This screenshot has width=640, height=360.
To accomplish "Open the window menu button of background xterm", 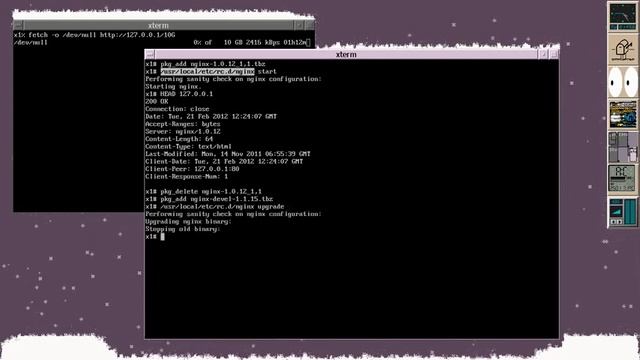I will (18, 25).
